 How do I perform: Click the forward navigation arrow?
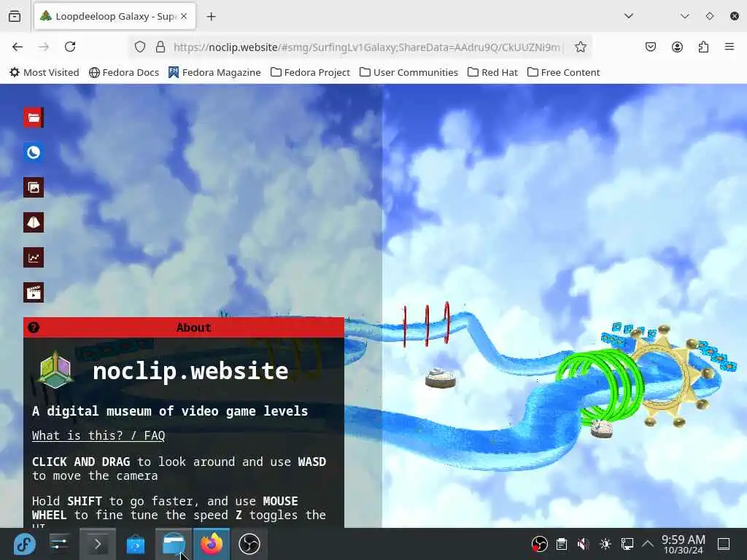(44, 47)
